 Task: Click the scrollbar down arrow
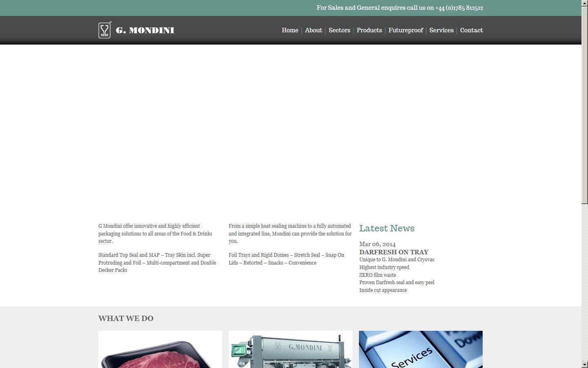[x=585, y=364]
